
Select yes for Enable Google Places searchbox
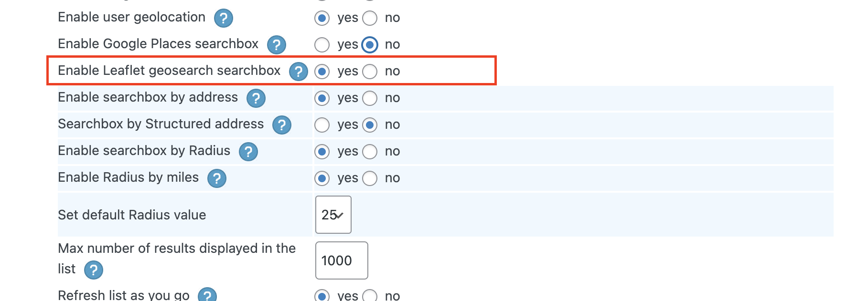coord(322,45)
